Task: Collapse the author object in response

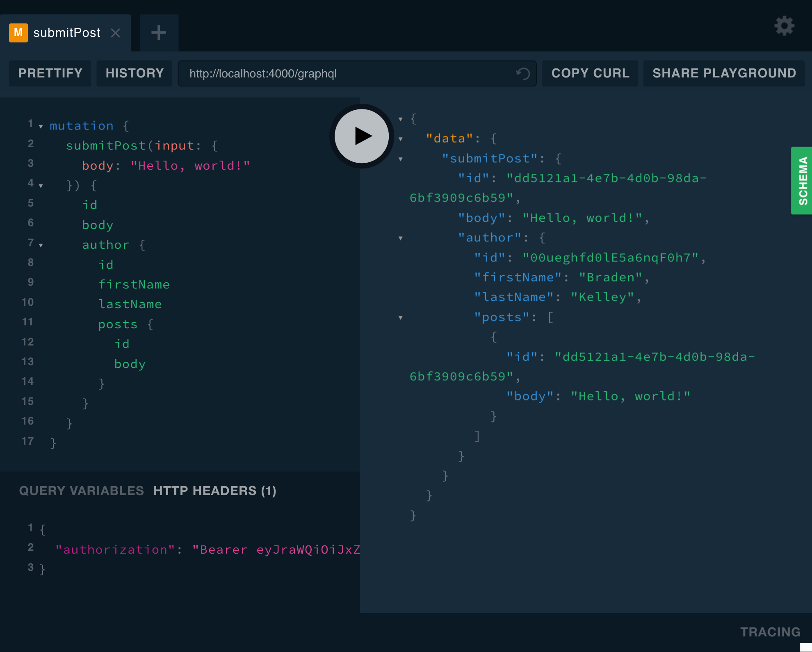Action: pos(400,238)
